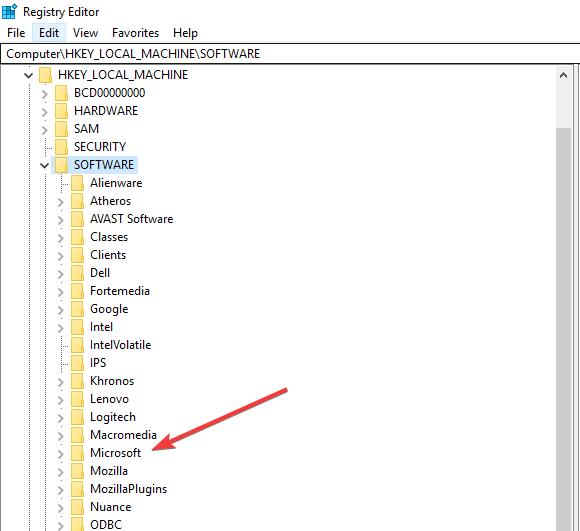Click the Atheros folder icon
This screenshot has height=531, width=580.
click(x=77, y=201)
